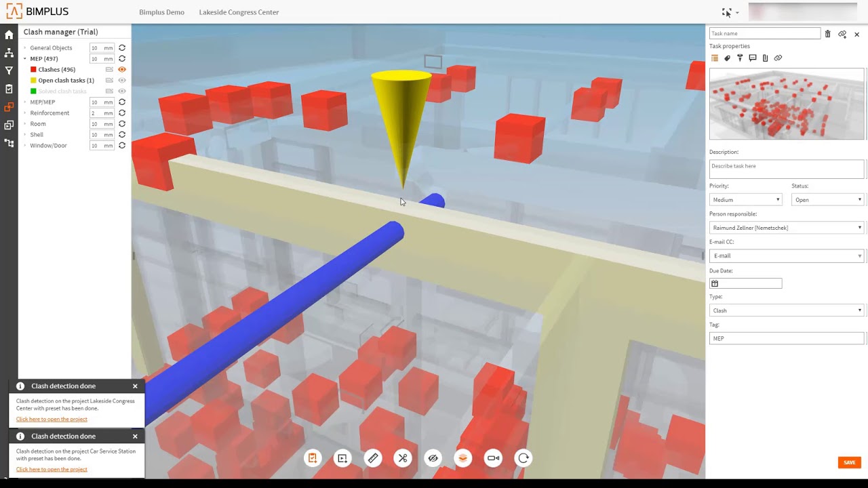Image resolution: width=868 pixels, height=488 pixels.
Task: Select Lakeside Congress Center in header
Action: click(239, 12)
